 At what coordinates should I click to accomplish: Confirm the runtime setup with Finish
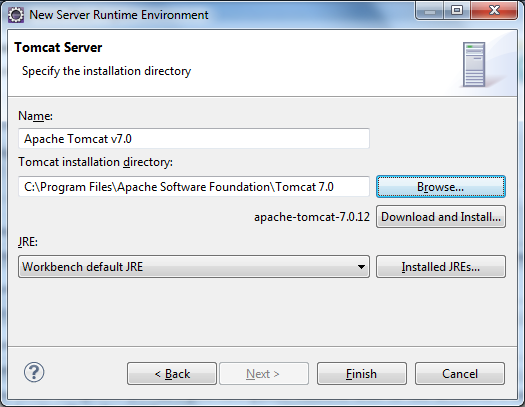tap(362, 374)
